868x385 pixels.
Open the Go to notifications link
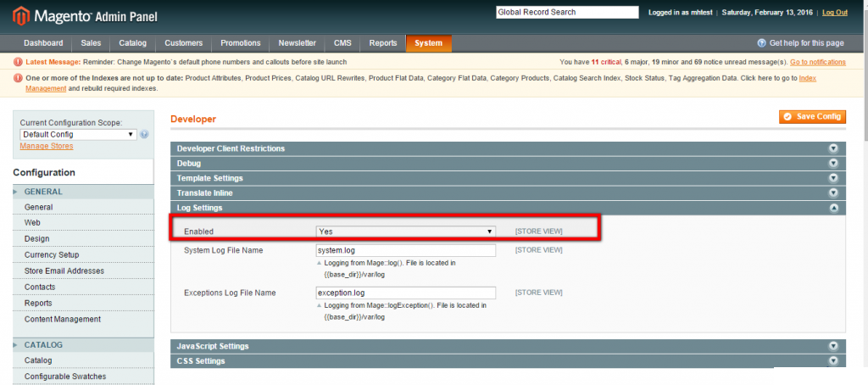(x=818, y=62)
